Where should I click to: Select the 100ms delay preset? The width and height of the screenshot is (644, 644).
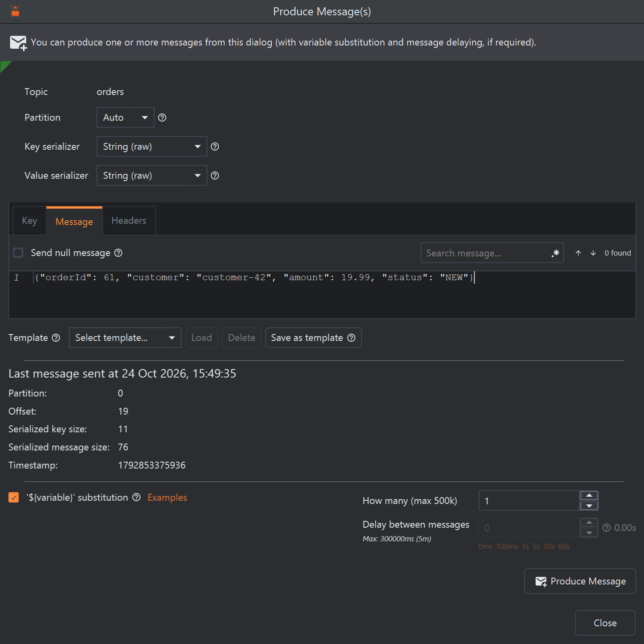click(x=507, y=547)
